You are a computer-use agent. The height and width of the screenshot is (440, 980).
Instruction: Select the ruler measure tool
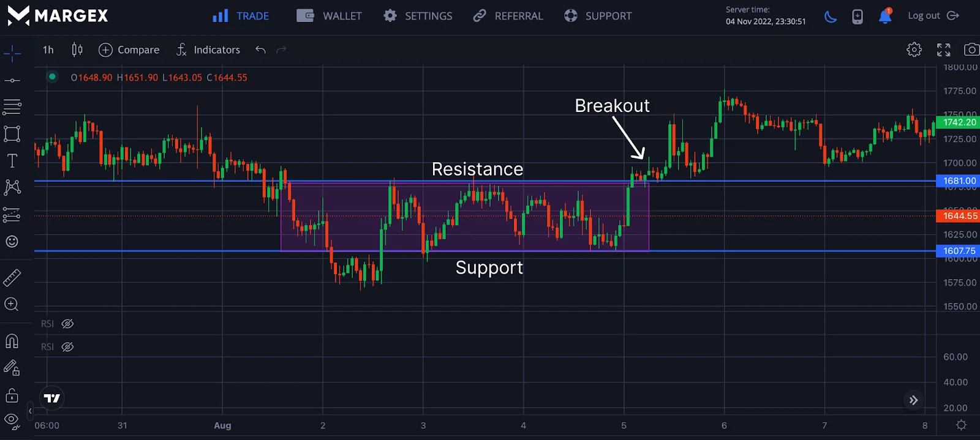click(x=12, y=278)
